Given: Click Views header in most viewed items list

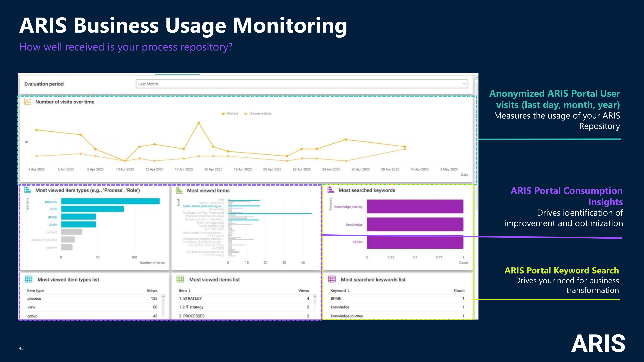Looking at the screenshot, I should [x=303, y=291].
